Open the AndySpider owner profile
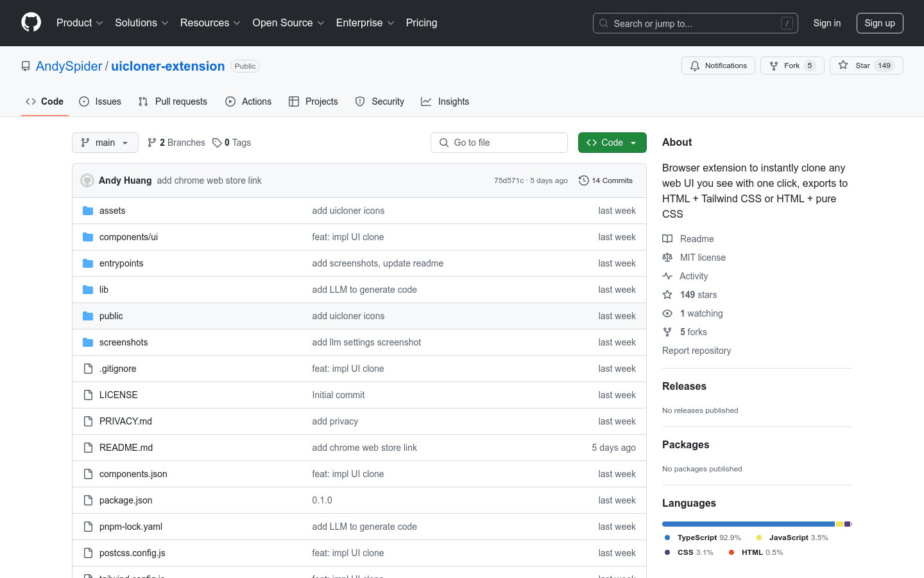 tap(69, 66)
